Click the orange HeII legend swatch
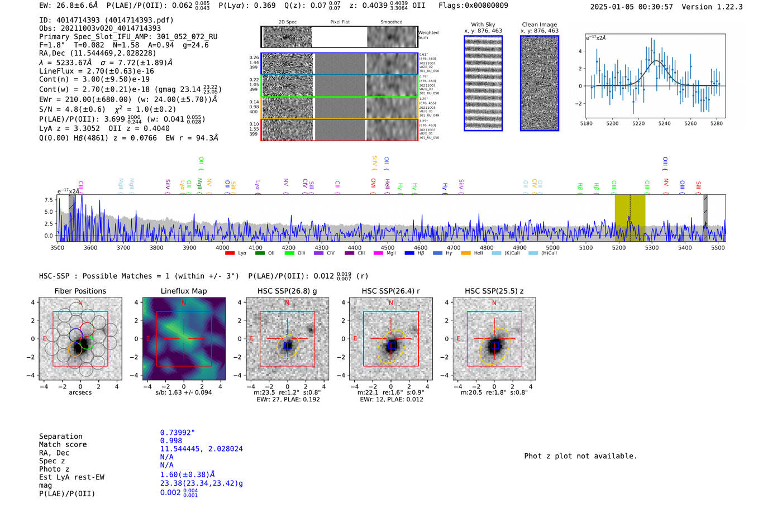 (466, 253)
